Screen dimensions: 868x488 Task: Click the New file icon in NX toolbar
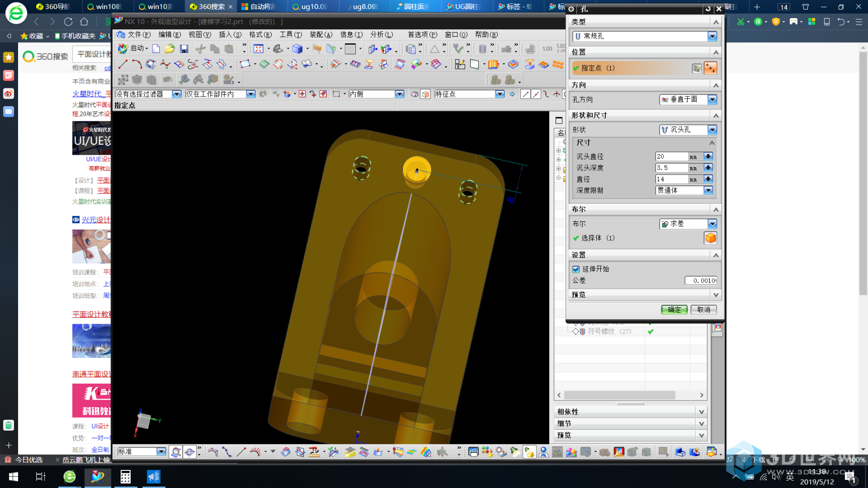tap(156, 49)
